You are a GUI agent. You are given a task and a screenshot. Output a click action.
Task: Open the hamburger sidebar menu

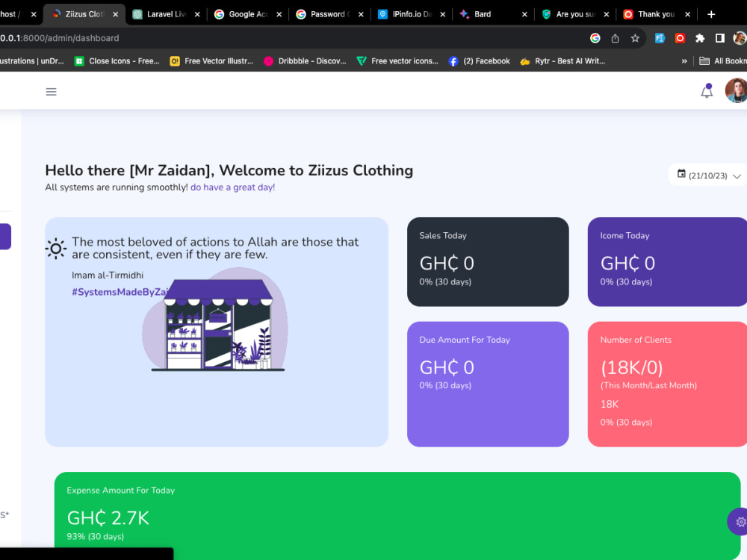coord(51,91)
